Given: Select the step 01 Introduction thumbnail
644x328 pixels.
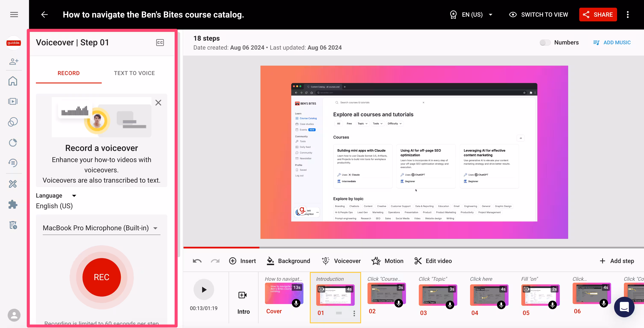Looking at the screenshot, I should (335, 295).
